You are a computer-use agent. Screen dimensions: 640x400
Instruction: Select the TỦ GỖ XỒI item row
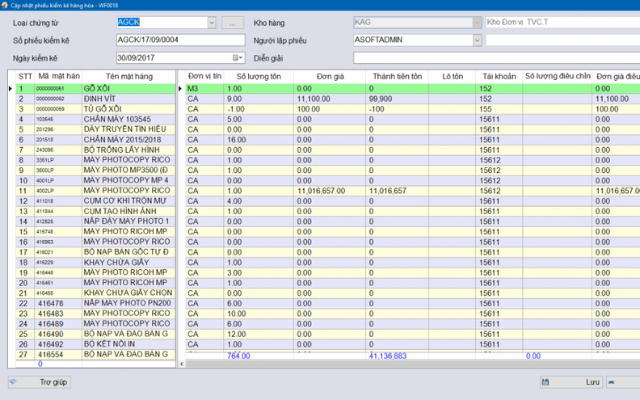[127, 109]
